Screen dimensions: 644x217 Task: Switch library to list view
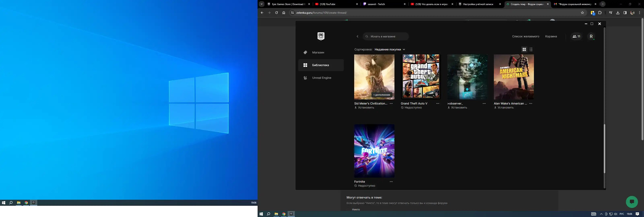pos(531,49)
